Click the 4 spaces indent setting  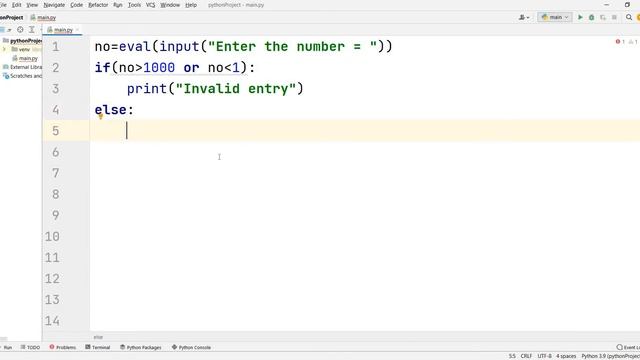pos(566,356)
